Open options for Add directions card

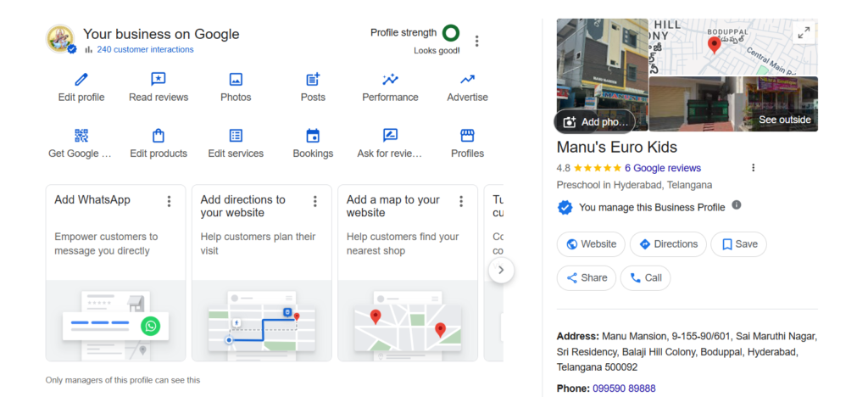(x=314, y=201)
